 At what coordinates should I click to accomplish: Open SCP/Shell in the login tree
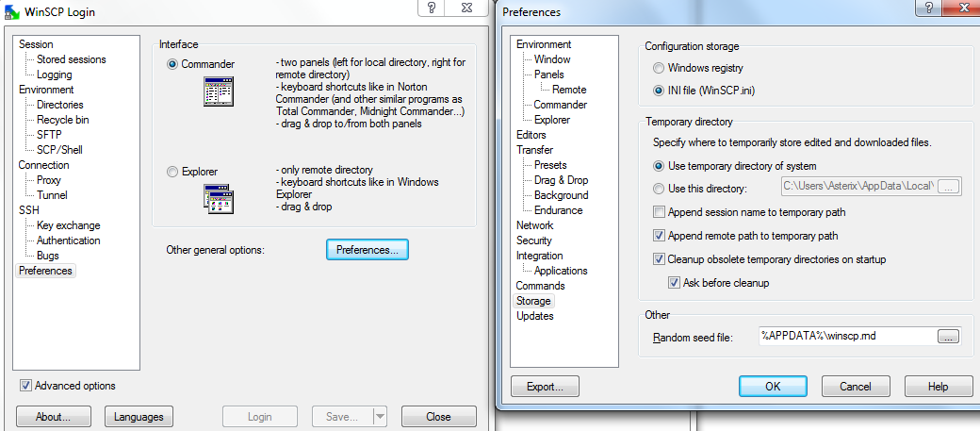tap(59, 150)
